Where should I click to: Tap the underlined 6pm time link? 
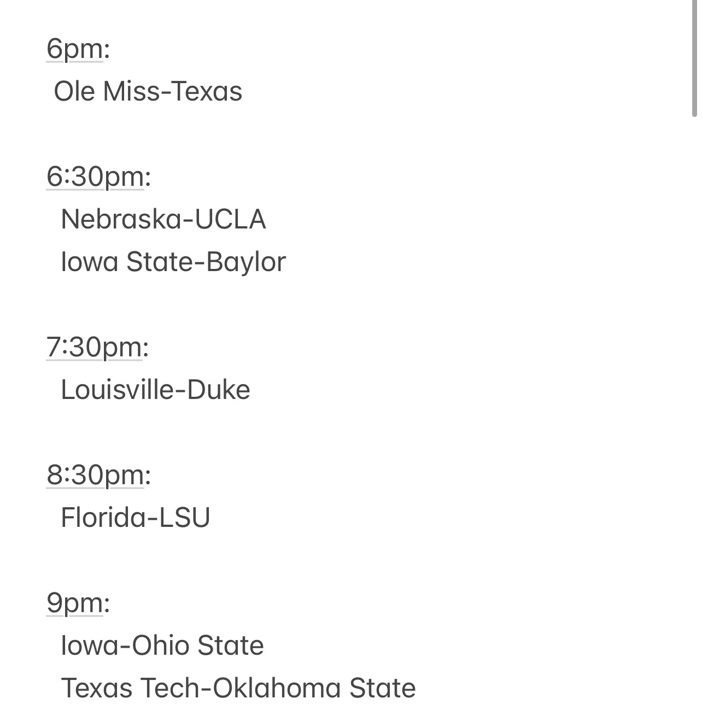coord(74,49)
